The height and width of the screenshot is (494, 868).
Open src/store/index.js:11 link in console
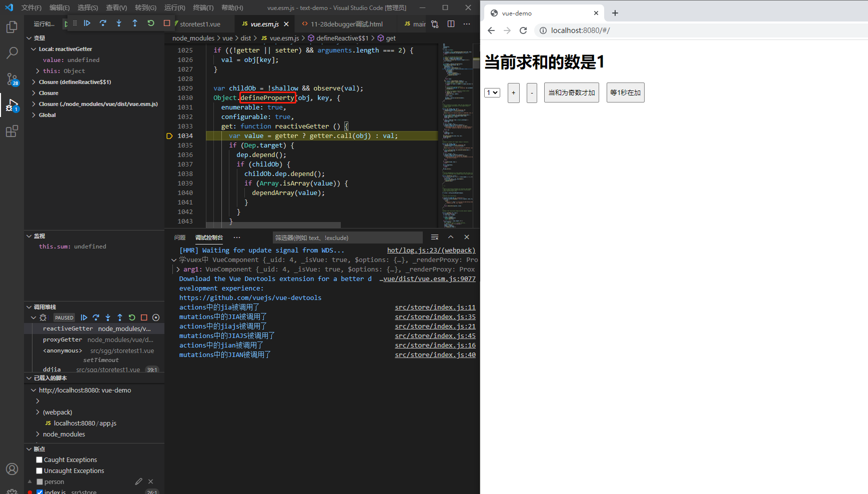(x=435, y=307)
